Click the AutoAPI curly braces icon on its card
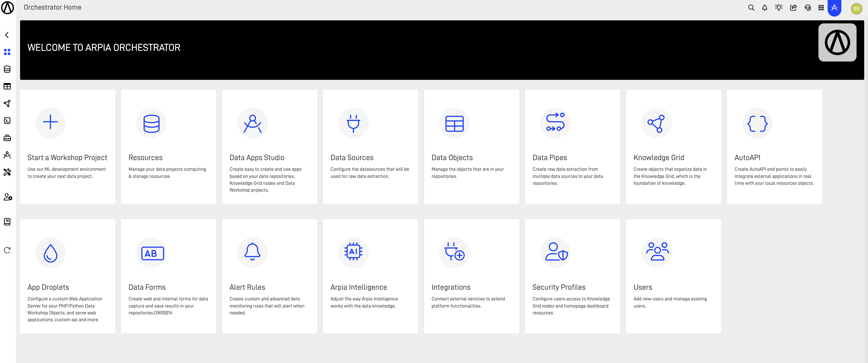 (x=757, y=123)
